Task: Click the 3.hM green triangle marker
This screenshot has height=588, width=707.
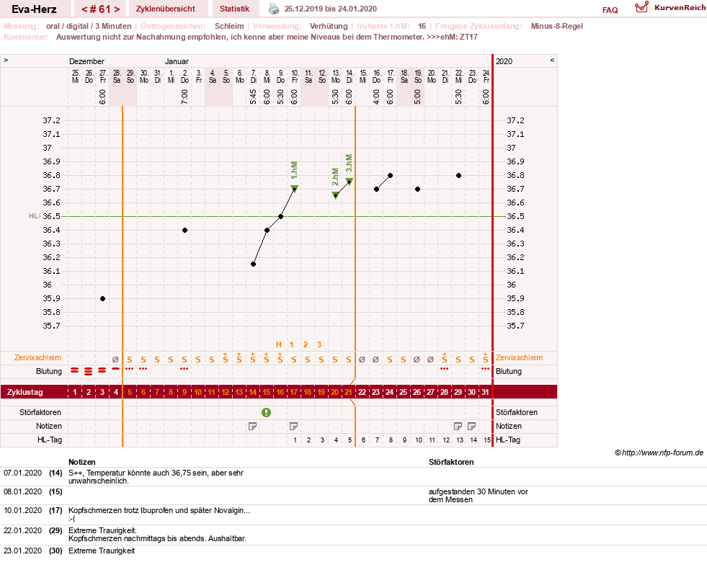Action: pyautogui.click(x=349, y=182)
